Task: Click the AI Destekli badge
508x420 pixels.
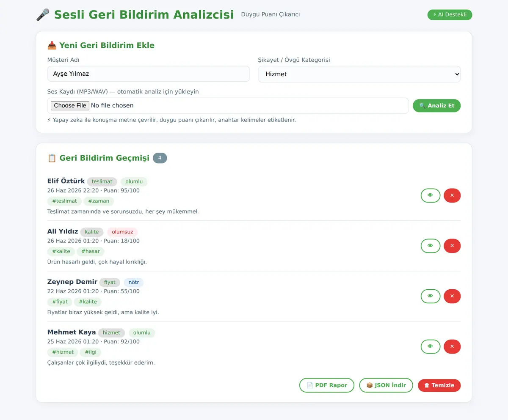Action: [x=450, y=15]
